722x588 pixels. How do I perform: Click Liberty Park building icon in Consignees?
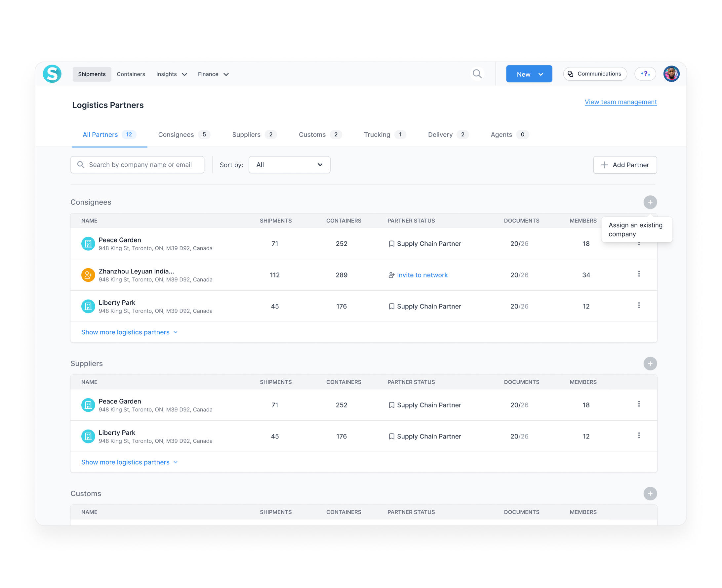click(x=88, y=306)
